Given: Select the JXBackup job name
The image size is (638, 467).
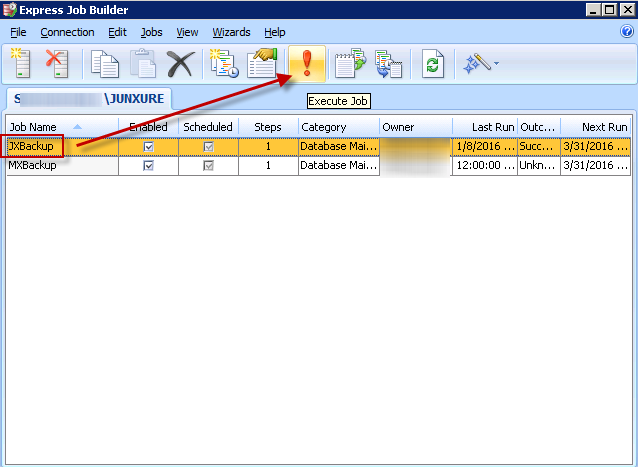Looking at the screenshot, I should [x=31, y=146].
